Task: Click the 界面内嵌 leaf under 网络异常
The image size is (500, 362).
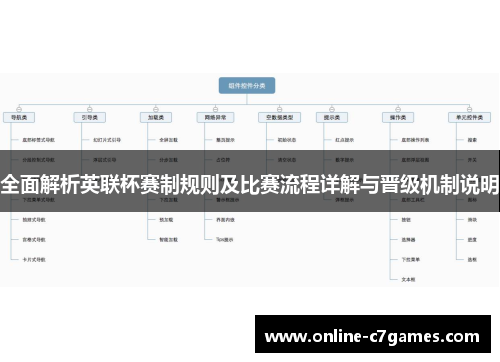Action: [226, 220]
